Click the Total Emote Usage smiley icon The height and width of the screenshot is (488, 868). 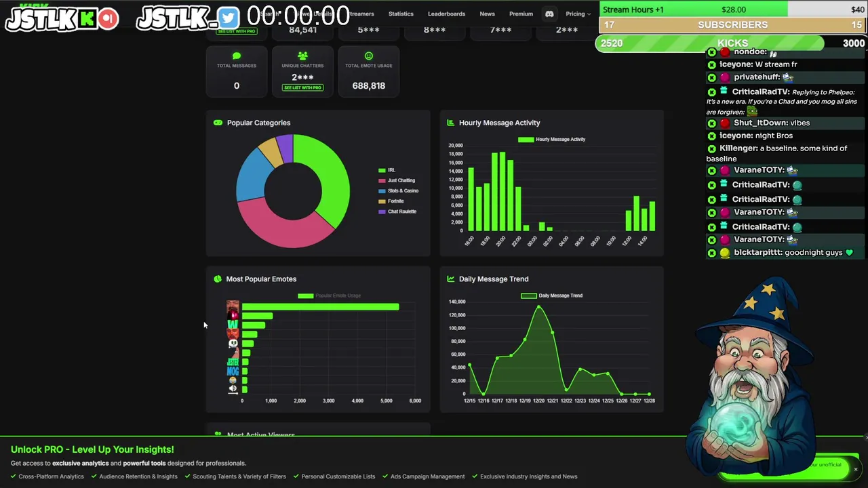pyautogui.click(x=369, y=56)
